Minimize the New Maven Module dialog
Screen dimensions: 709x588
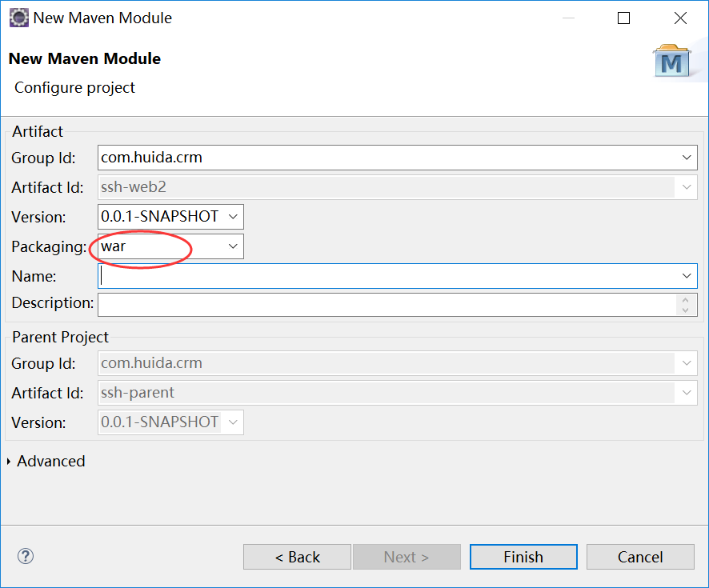point(568,18)
